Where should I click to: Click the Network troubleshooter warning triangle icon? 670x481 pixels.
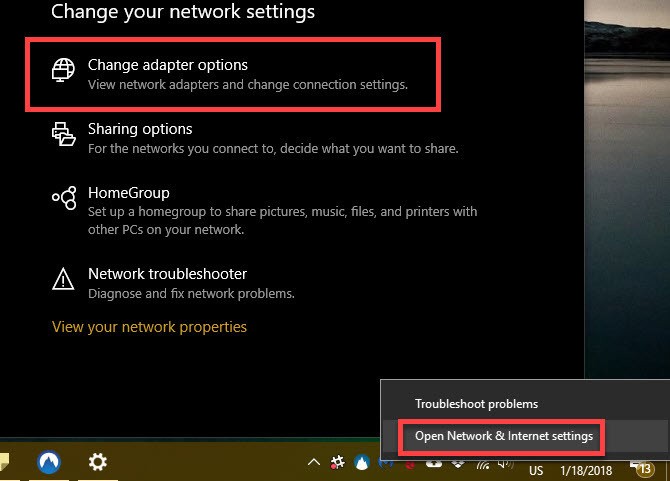63,279
